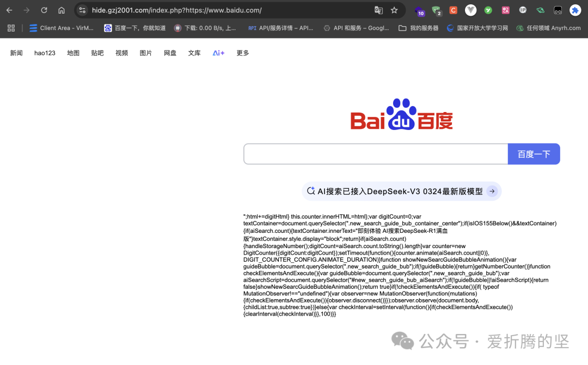Open the pink Chinese-English translate extension

(x=505, y=10)
